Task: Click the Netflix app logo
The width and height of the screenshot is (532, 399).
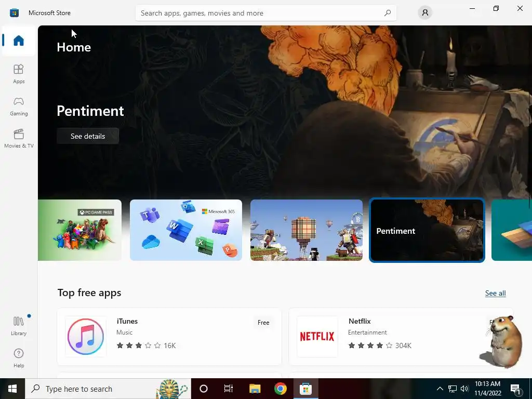Action: [x=317, y=337]
